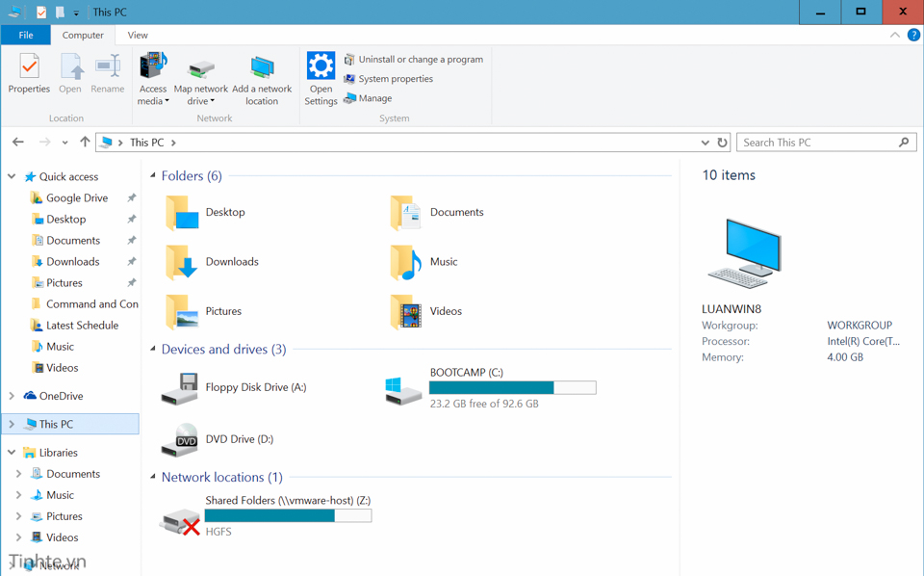Click the search magnifier icon
This screenshot has height=576, width=924.
(904, 143)
